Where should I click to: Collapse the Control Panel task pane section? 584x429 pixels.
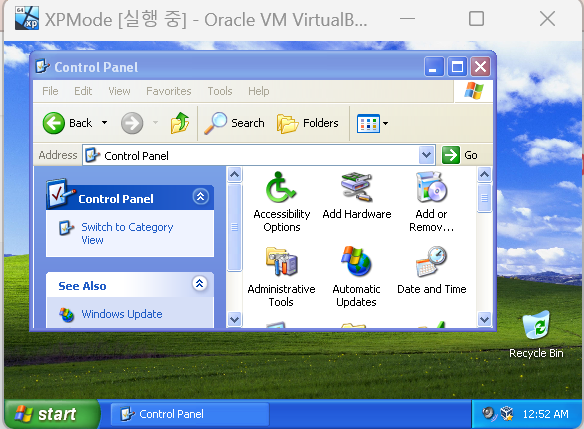200,196
